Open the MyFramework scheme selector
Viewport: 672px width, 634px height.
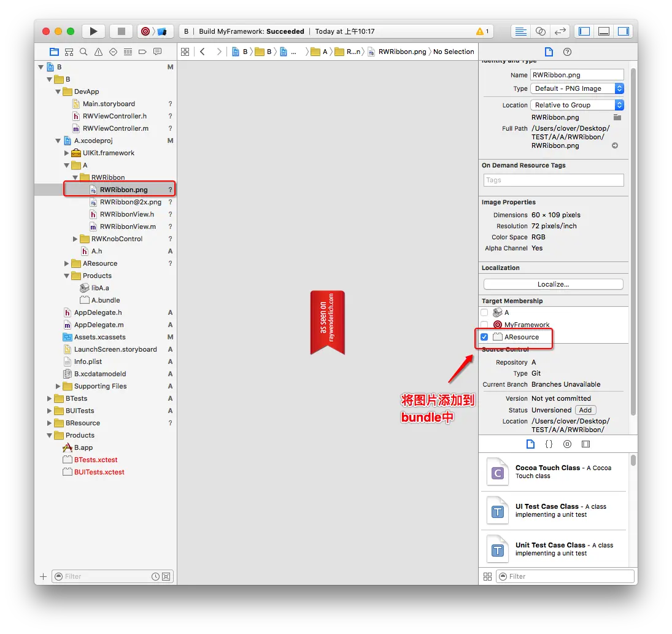pos(155,31)
